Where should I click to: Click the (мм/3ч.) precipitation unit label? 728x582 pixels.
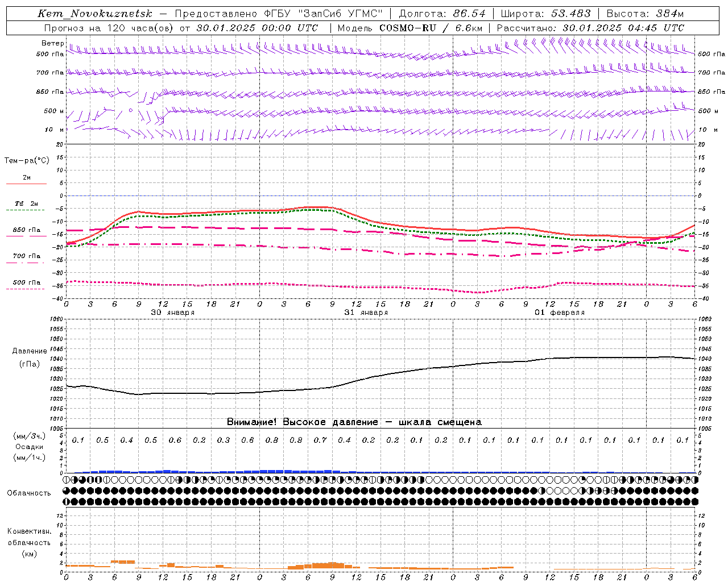coord(30,436)
